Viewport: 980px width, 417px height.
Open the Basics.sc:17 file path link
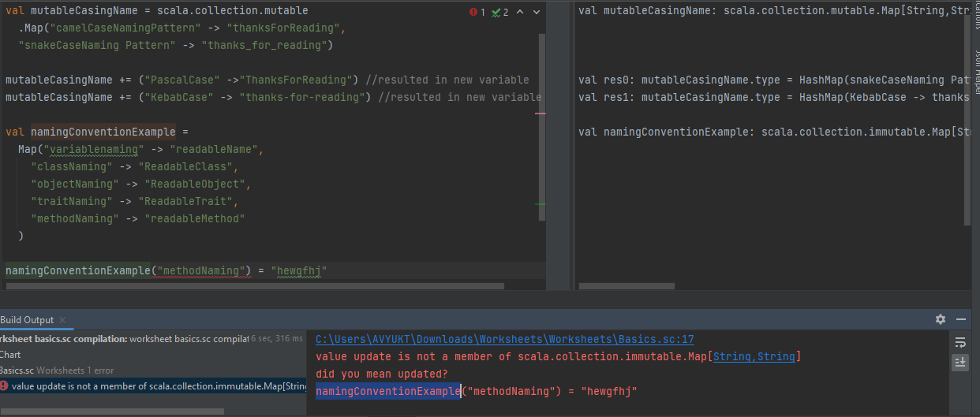pyautogui.click(x=504, y=339)
